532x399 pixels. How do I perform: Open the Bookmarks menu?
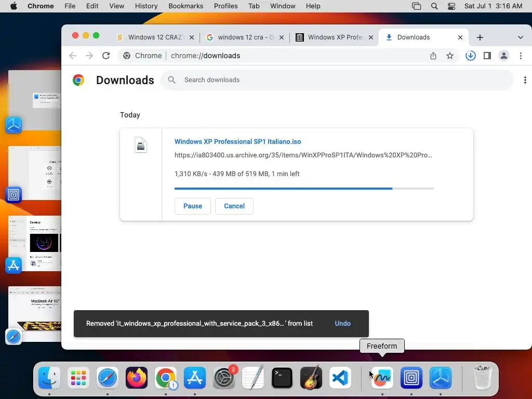(x=185, y=6)
